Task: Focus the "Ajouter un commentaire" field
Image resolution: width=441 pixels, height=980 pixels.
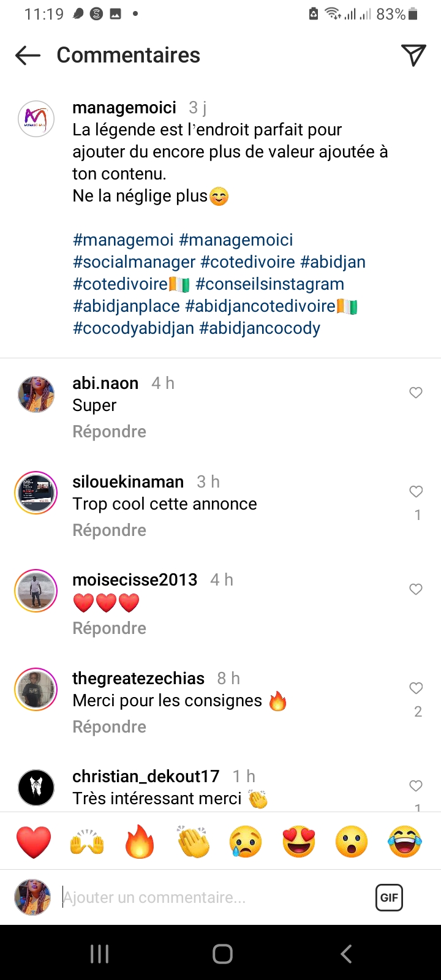Action: [208, 898]
